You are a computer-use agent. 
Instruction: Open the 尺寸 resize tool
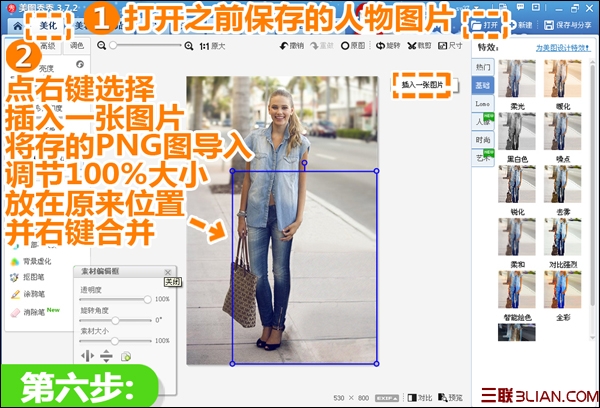click(x=450, y=46)
